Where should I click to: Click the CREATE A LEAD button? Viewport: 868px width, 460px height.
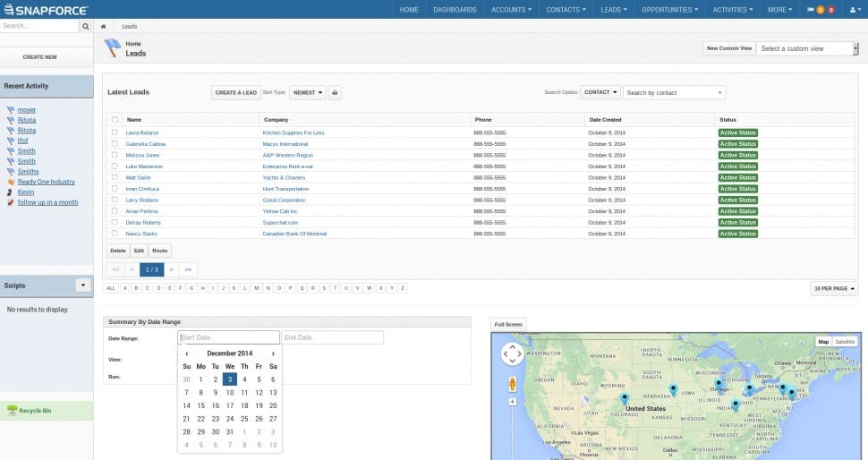point(236,92)
